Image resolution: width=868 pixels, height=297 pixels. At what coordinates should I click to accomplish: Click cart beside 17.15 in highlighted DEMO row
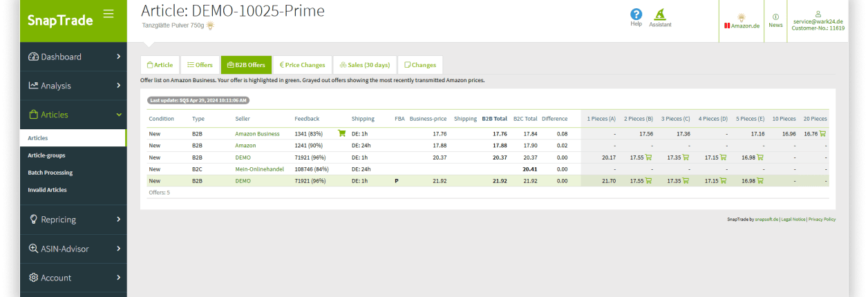(723, 181)
